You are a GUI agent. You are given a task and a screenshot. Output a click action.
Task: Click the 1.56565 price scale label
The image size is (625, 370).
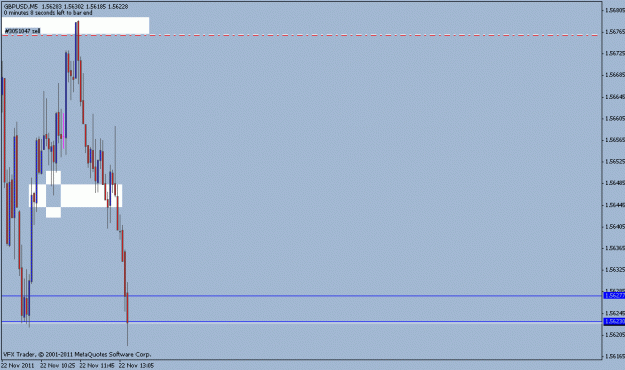tap(615, 140)
